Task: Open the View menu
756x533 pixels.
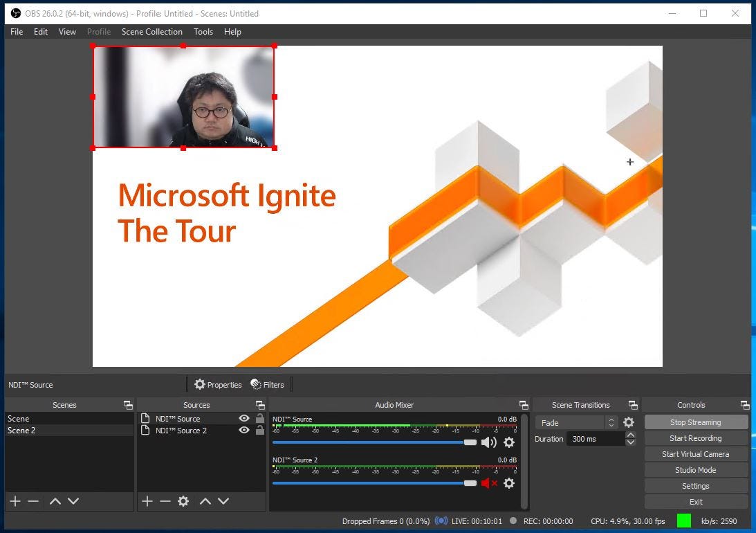Action: click(x=67, y=32)
